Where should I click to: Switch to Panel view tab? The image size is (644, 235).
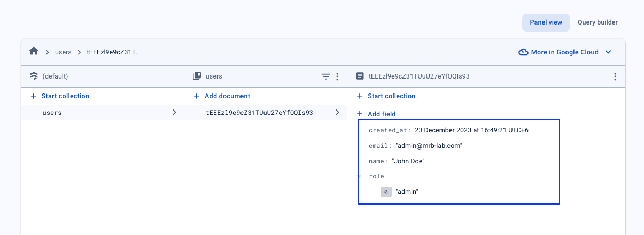(x=546, y=22)
